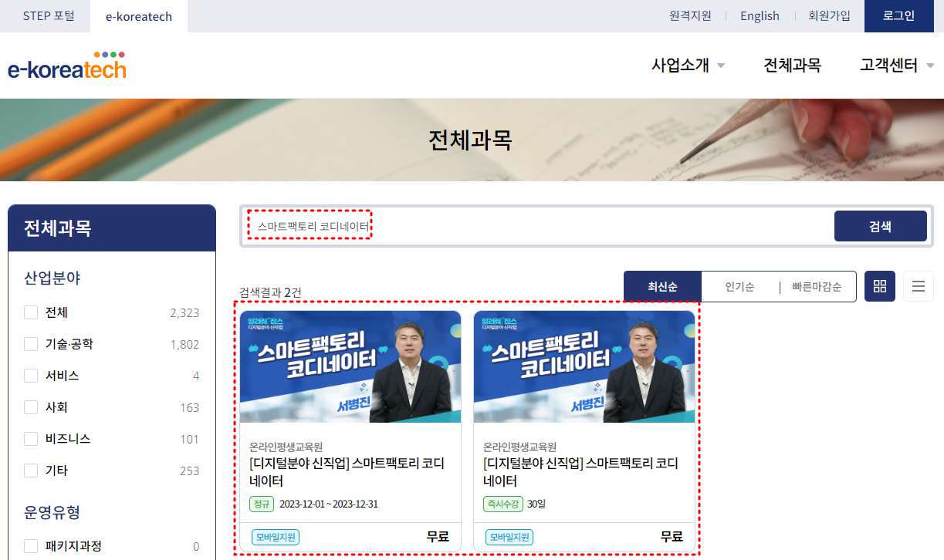This screenshot has height=560, width=944.
Task: Open course title with 30일 duration
Action: coord(580,472)
